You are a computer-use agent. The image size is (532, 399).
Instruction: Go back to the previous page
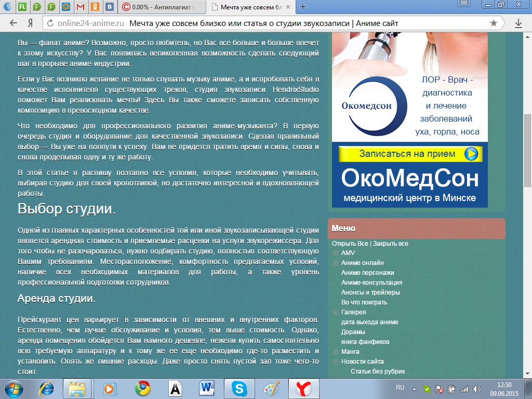coord(13,23)
